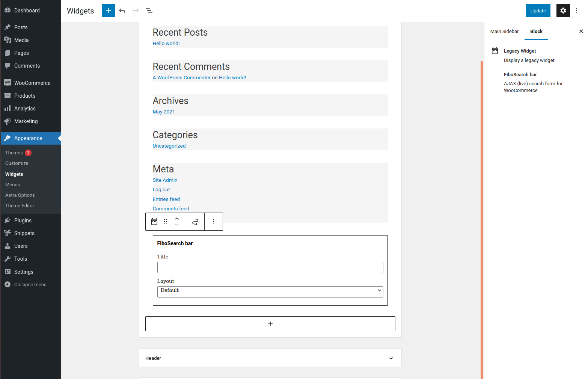
Task: Click the undo arrow
Action: click(x=122, y=11)
